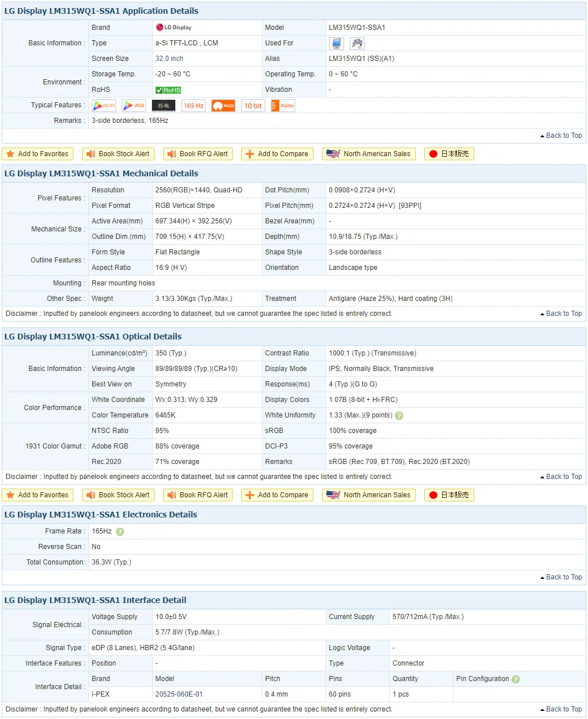This screenshot has width=588, height=719.
Task: Open help icon next to Pin Configuration
Action: click(x=516, y=679)
